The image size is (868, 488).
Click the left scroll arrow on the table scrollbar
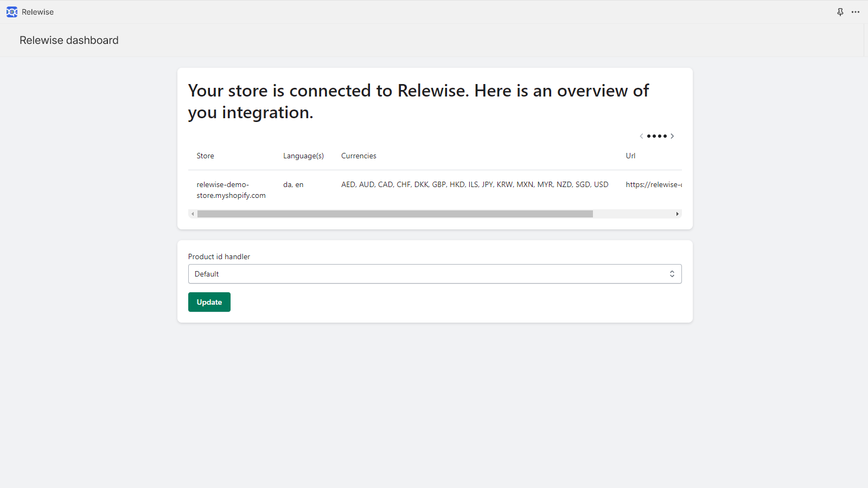[x=193, y=214]
